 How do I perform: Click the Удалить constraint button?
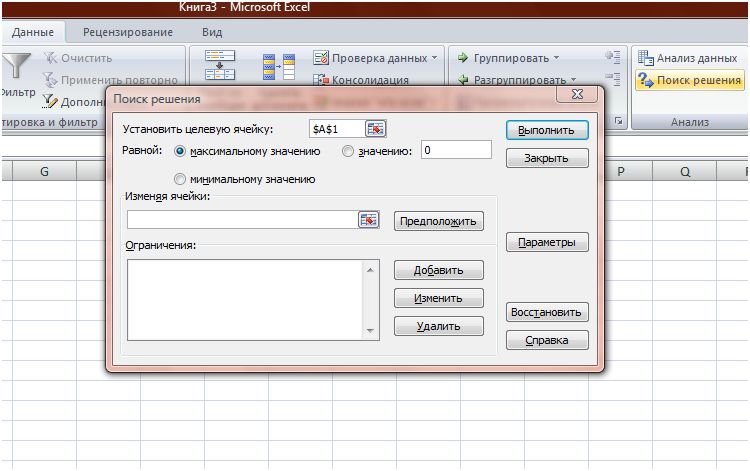pos(439,326)
